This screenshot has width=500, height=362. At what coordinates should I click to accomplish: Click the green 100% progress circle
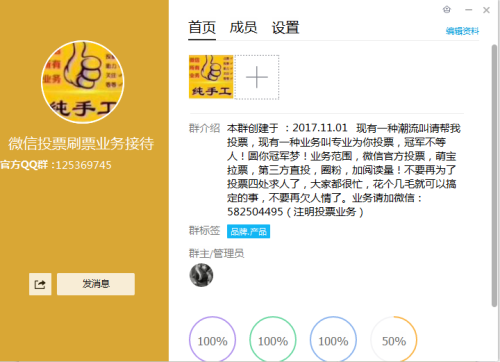(x=273, y=340)
